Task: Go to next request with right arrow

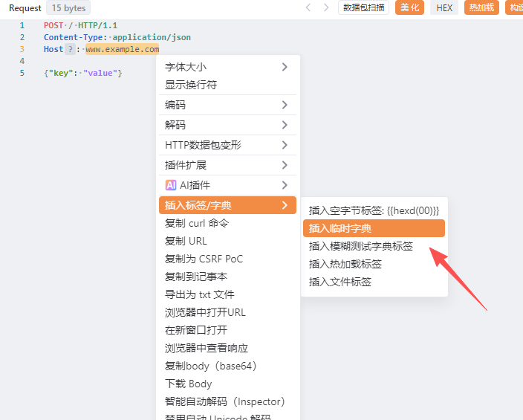Action: click(x=326, y=7)
